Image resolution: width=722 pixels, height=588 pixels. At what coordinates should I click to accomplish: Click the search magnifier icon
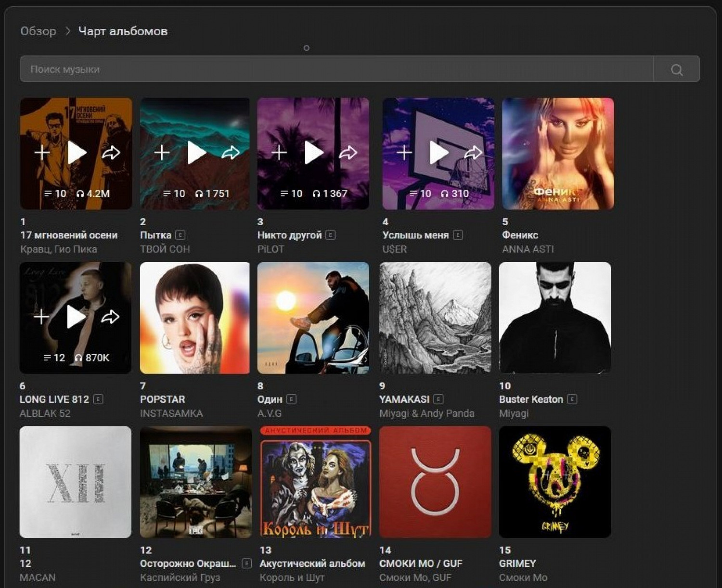pos(676,70)
